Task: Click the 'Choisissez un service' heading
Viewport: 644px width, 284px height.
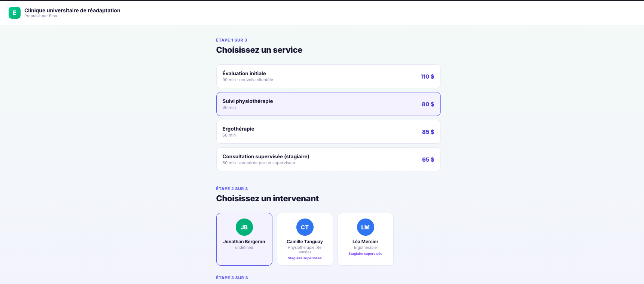Action: pos(259,50)
